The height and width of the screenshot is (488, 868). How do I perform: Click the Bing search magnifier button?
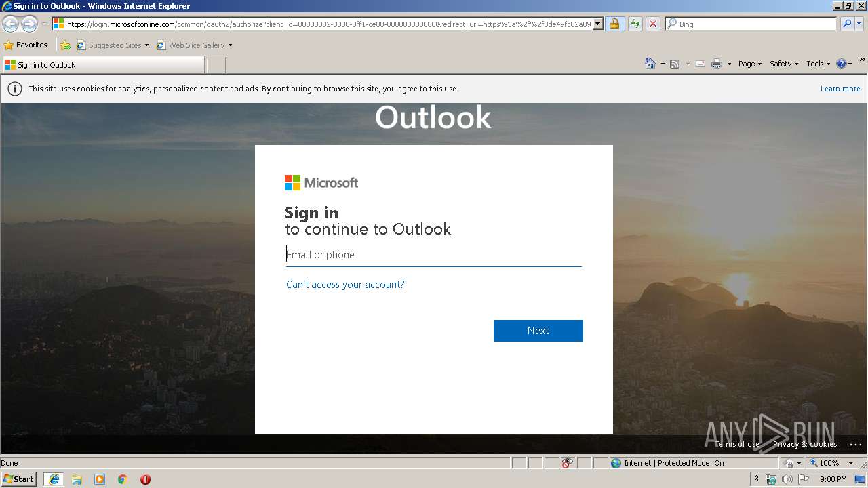pos(846,24)
